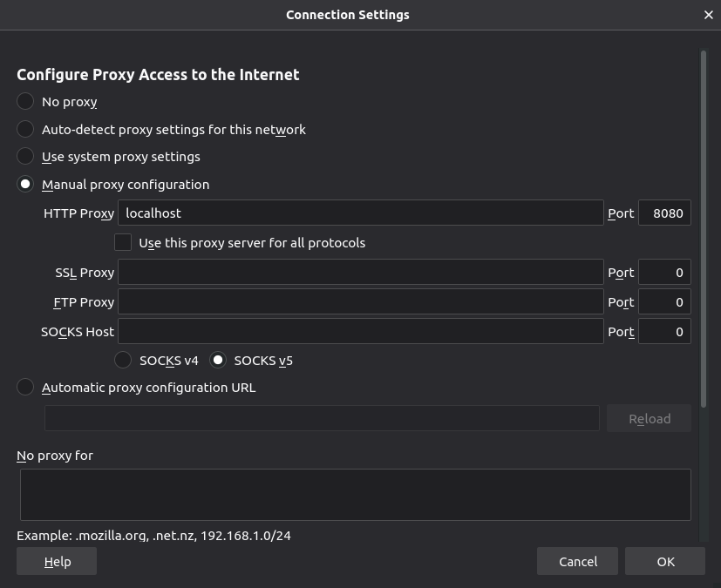The image size is (721, 588).
Task: Click into the HTTP Proxy host field
Action: click(x=360, y=213)
